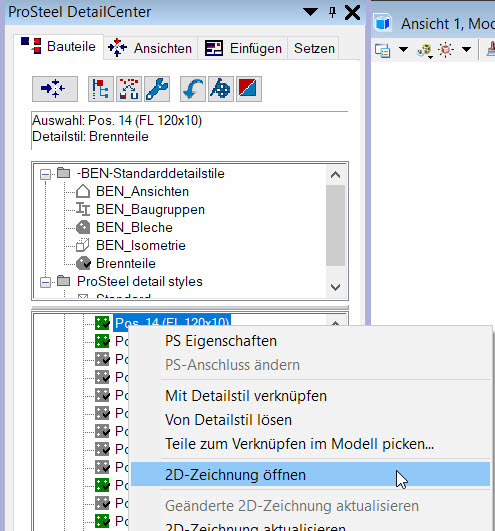The image size is (495, 531).
Task: Switch to the Bauteile tab
Action: tap(59, 47)
